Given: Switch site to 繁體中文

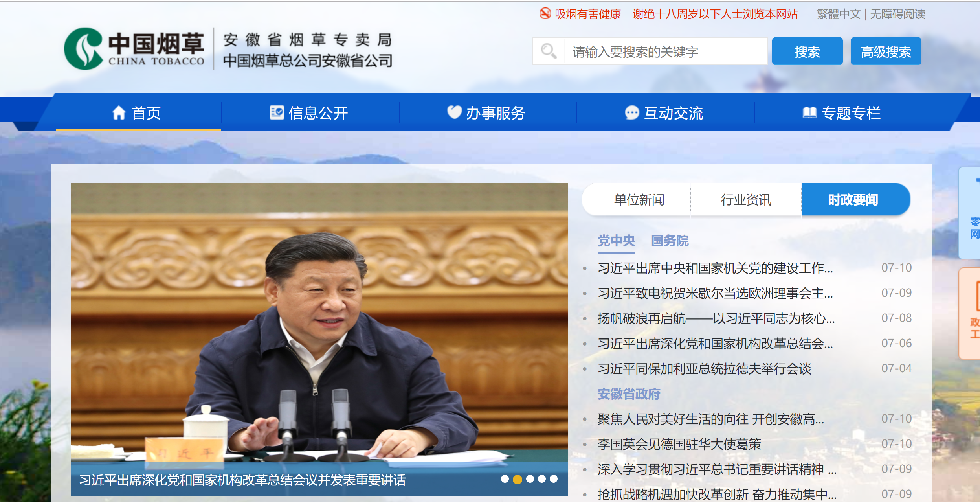Looking at the screenshot, I should [839, 14].
